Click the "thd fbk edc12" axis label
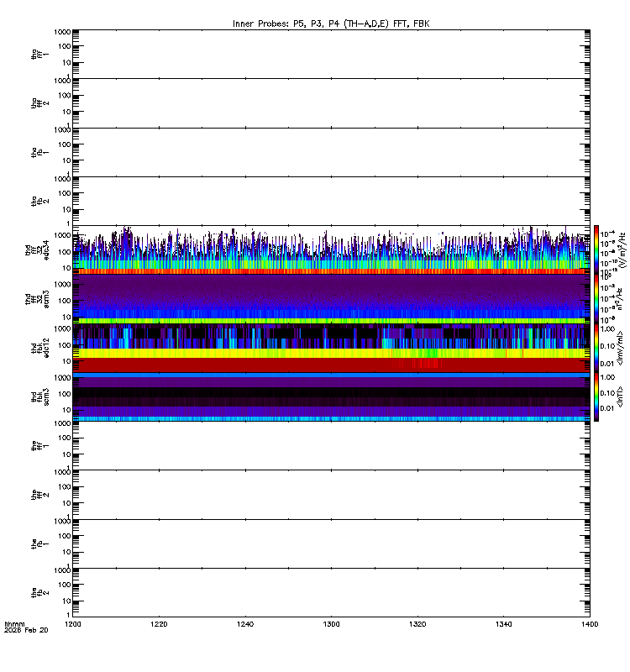The image size is (630, 672). [39, 348]
